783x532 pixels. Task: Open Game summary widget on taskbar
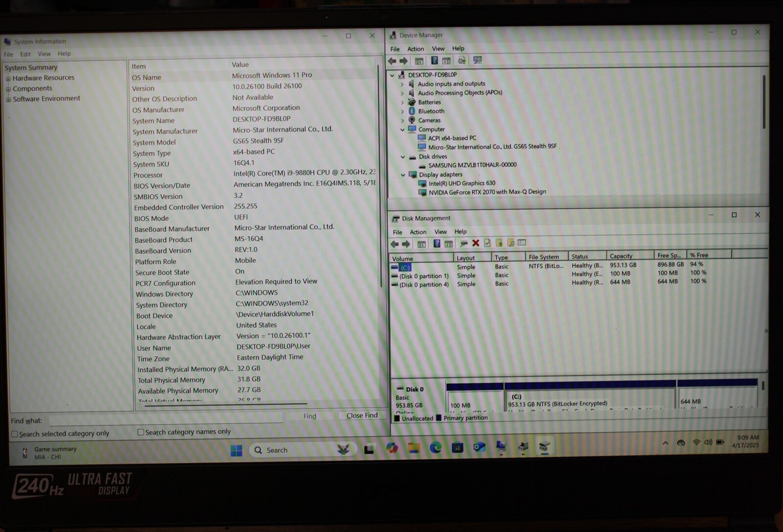coord(49,453)
